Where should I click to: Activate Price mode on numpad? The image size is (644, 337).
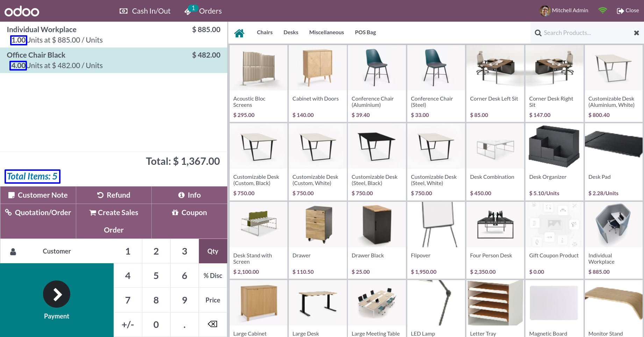click(x=213, y=300)
